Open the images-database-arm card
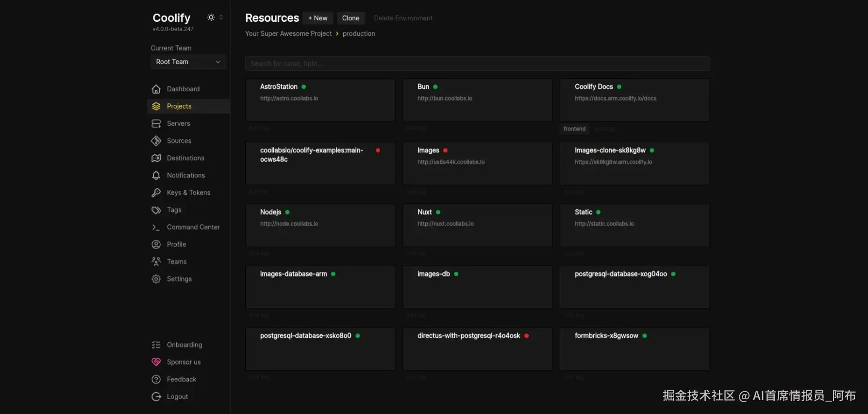 pyautogui.click(x=320, y=287)
